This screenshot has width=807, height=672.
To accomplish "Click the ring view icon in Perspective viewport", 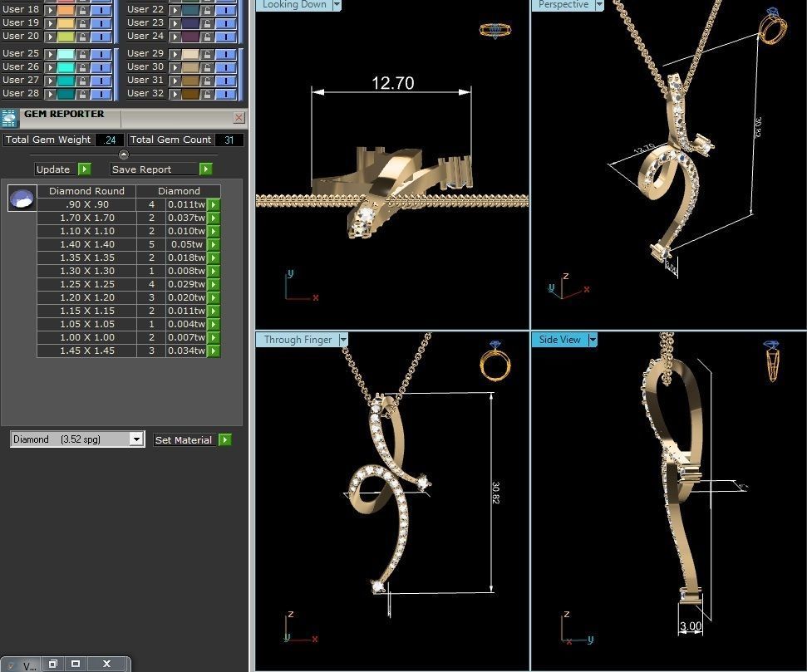I will click(x=773, y=26).
